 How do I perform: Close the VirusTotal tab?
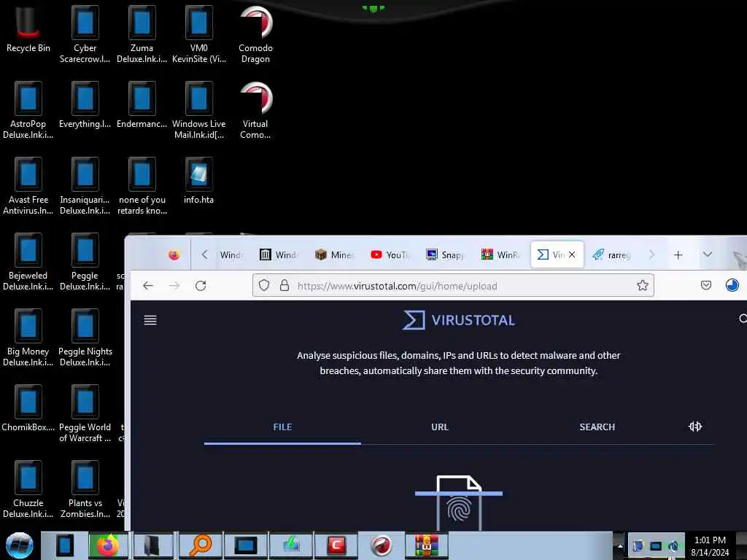(x=572, y=254)
